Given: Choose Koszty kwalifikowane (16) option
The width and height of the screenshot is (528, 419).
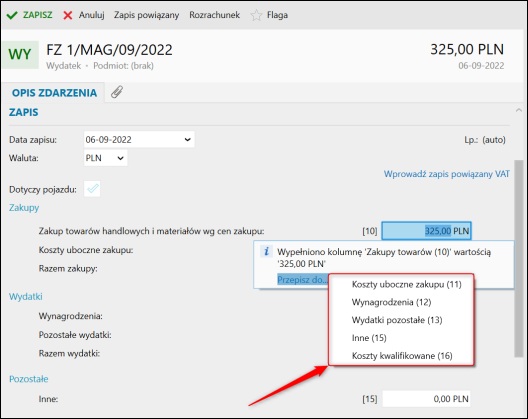Looking at the screenshot, I should [401, 356].
